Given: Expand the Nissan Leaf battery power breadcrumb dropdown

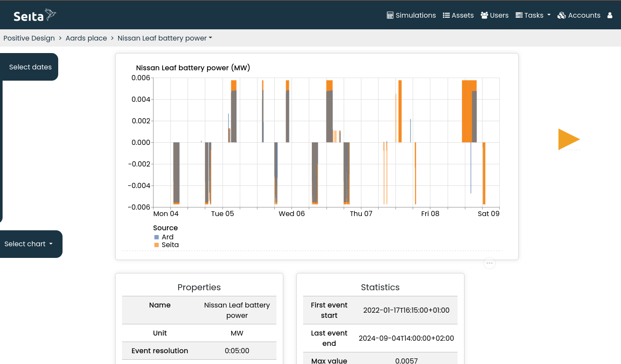Looking at the screenshot, I should (165, 38).
